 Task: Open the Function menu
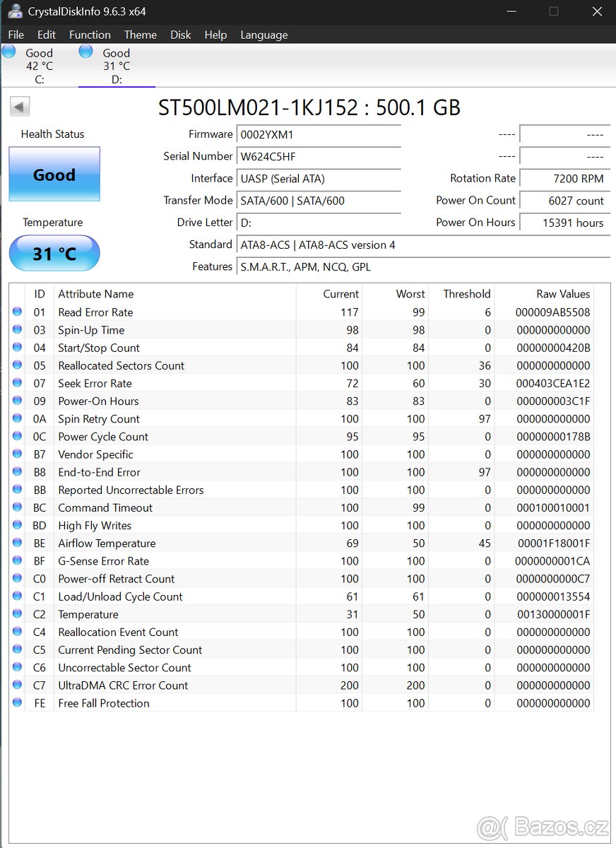(x=90, y=35)
